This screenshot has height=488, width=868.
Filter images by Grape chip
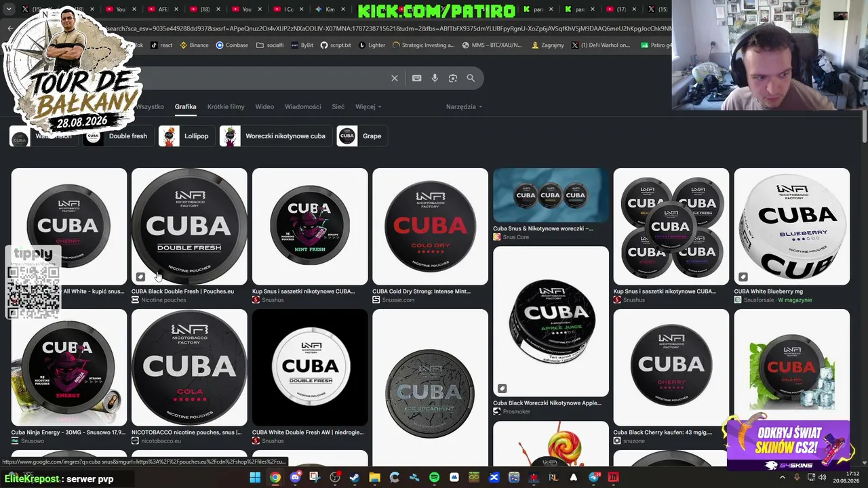tap(361, 136)
